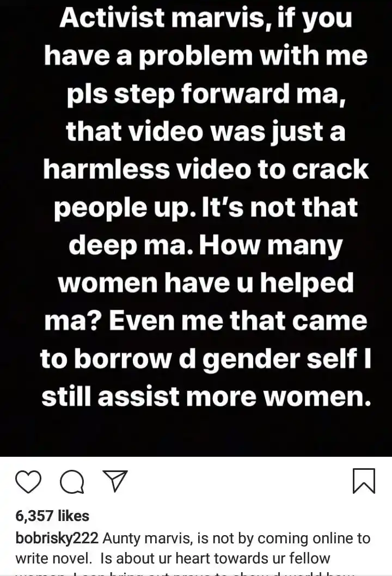This screenshot has height=576, width=392.
Task: Open comments via the speech bubble icon
Action: [72, 481]
